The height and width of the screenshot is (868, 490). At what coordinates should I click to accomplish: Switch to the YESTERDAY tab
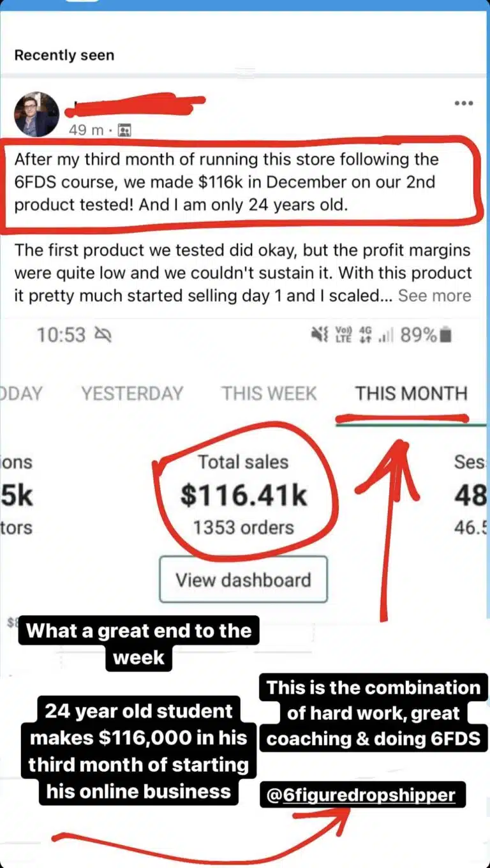point(132,393)
